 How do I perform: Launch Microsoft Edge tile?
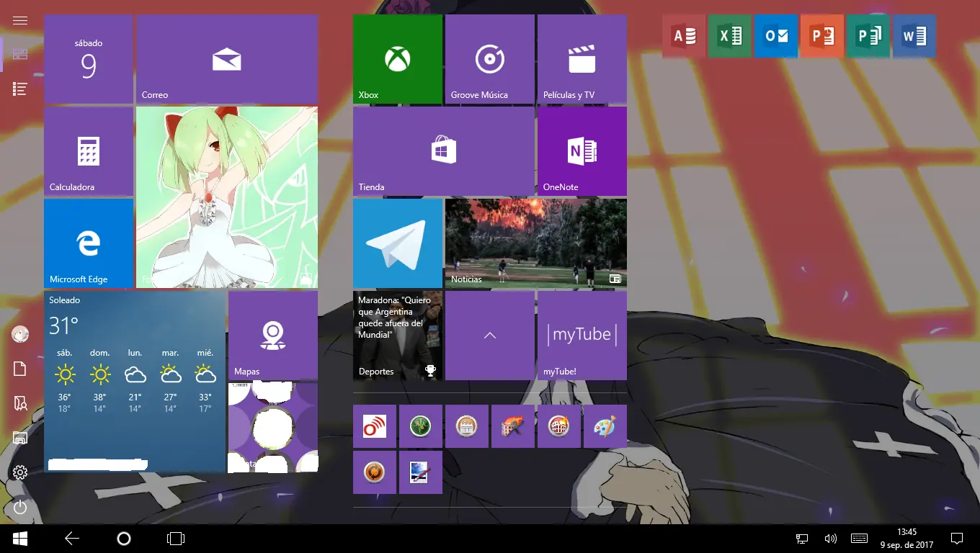click(89, 243)
